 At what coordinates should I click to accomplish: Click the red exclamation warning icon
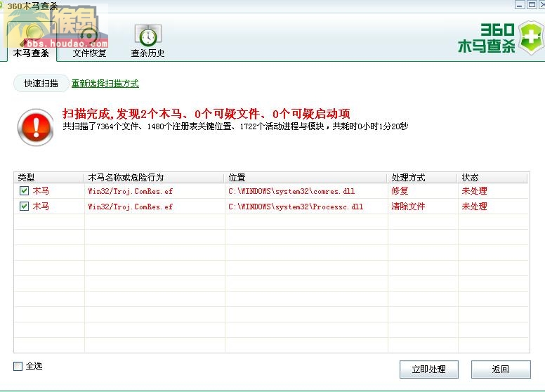point(35,127)
